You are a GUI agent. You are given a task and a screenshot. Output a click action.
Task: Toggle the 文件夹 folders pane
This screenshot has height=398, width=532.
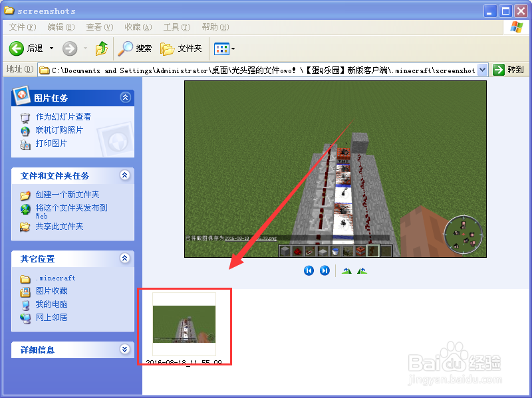[181, 49]
